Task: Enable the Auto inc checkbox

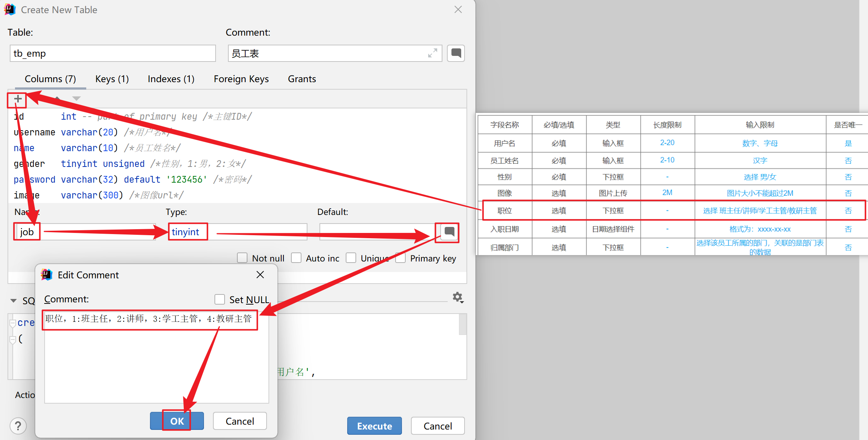Action: pos(296,258)
